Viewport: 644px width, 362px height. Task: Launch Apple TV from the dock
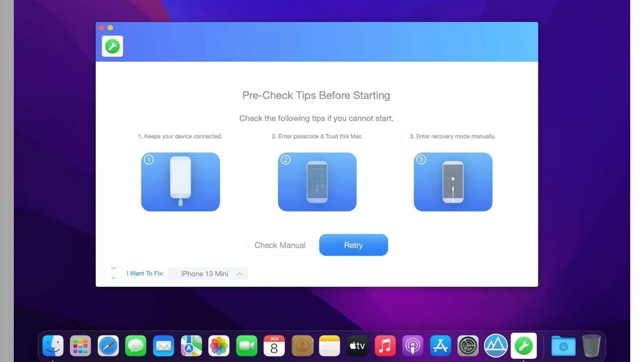point(357,345)
